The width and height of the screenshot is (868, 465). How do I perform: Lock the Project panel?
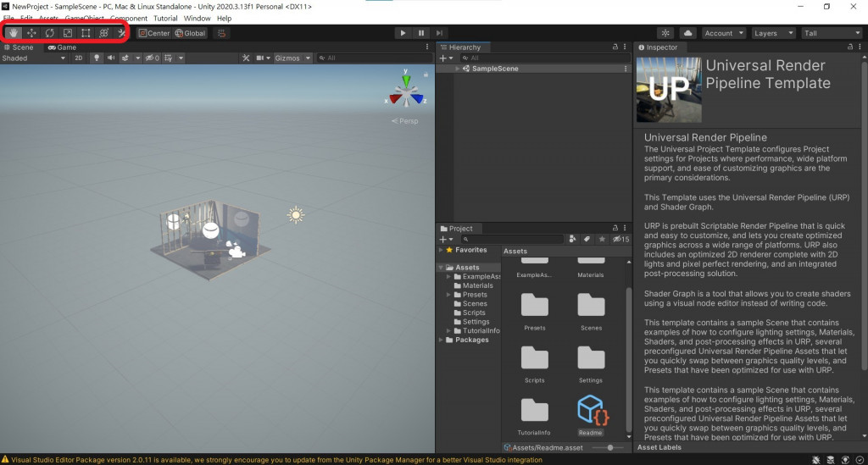[x=615, y=228]
